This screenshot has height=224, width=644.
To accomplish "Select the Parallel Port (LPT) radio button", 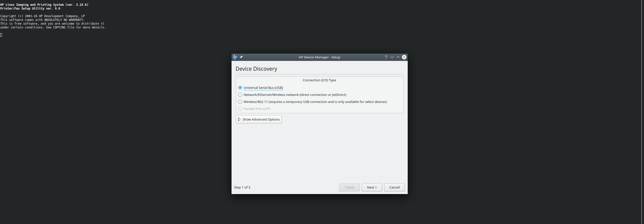I will pos(254,109).
